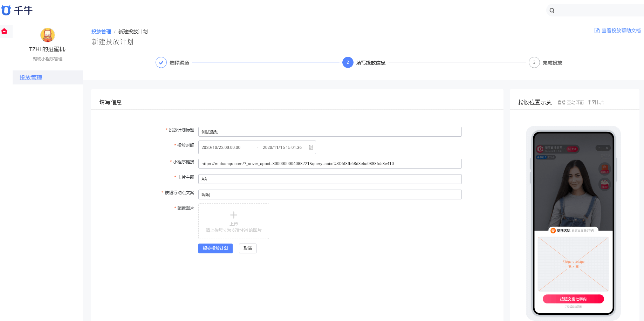This screenshot has height=321, width=644.
Task: Submit with 提交投放计划 button
Action: pos(215,248)
